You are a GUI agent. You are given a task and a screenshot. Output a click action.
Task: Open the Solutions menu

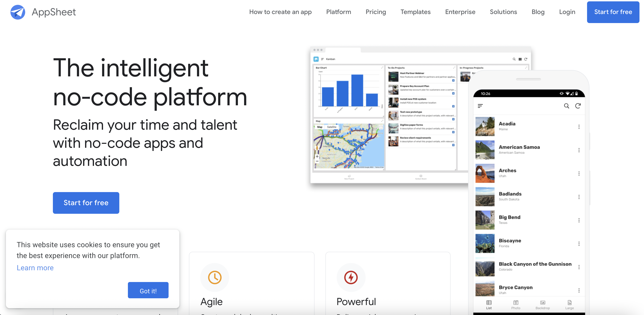coord(503,12)
